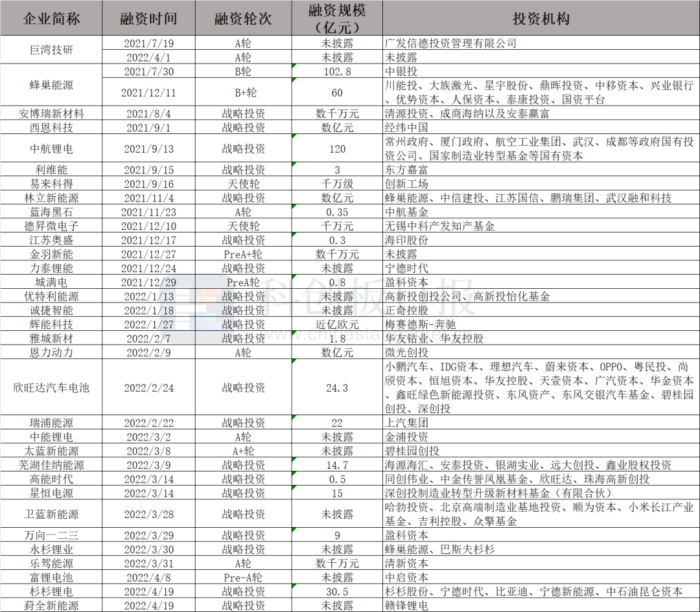Click round cell Pre-A轮
Screen dimensions: 700x612
point(243,577)
